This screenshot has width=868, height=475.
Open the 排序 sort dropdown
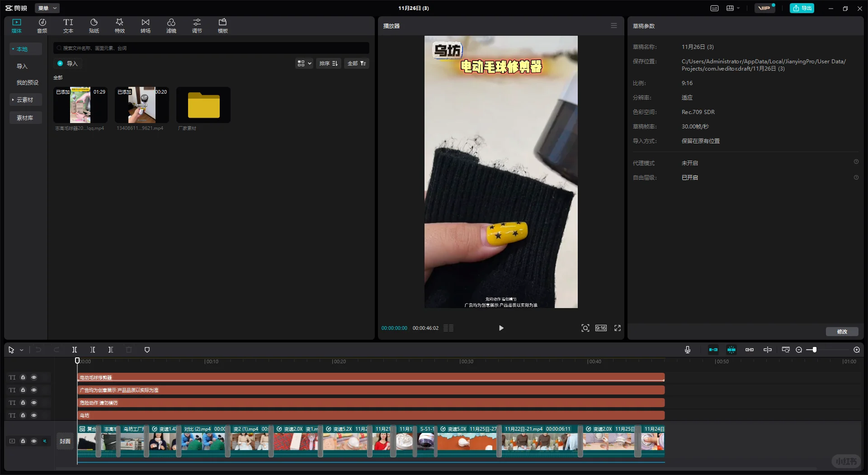click(329, 63)
